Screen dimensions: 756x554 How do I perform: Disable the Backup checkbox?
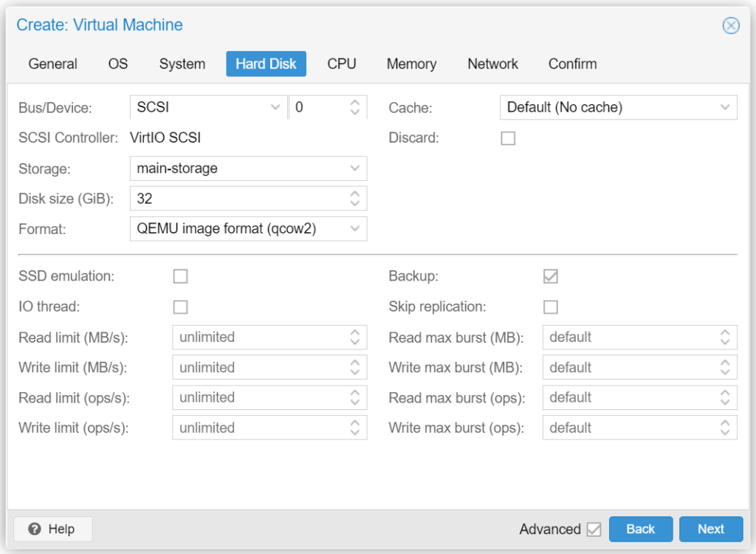pyautogui.click(x=550, y=276)
